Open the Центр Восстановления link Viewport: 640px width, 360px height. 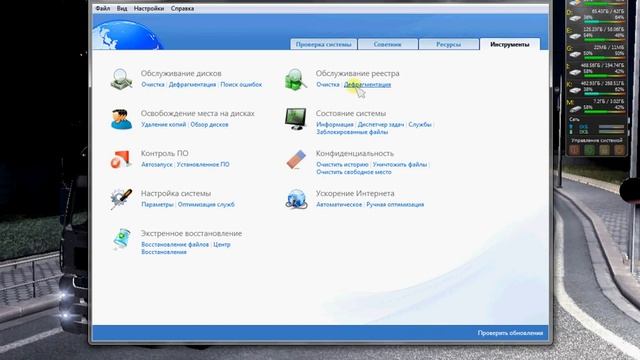(186, 248)
